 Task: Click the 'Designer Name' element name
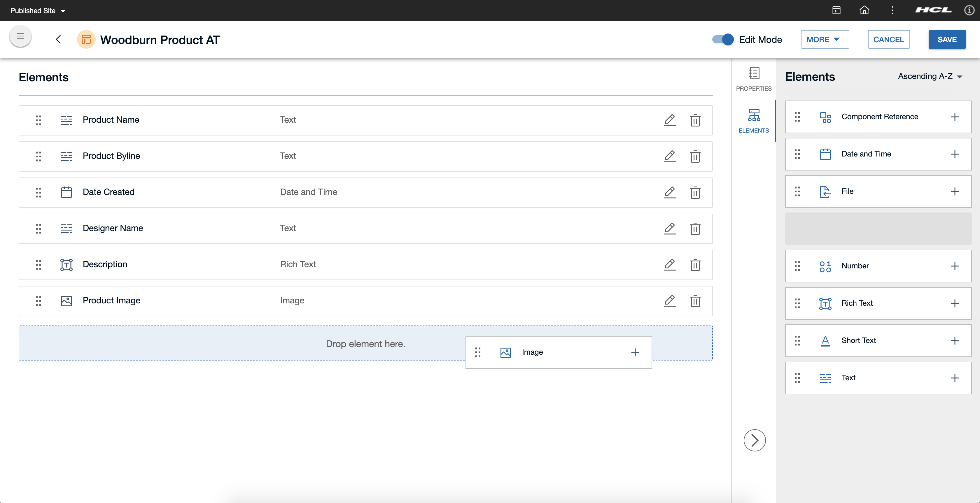pyautogui.click(x=113, y=228)
